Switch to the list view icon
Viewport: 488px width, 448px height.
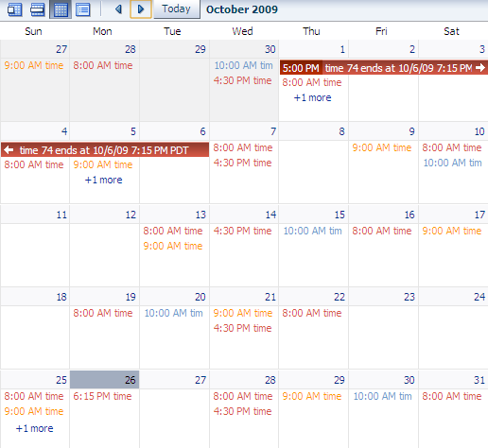point(83,9)
